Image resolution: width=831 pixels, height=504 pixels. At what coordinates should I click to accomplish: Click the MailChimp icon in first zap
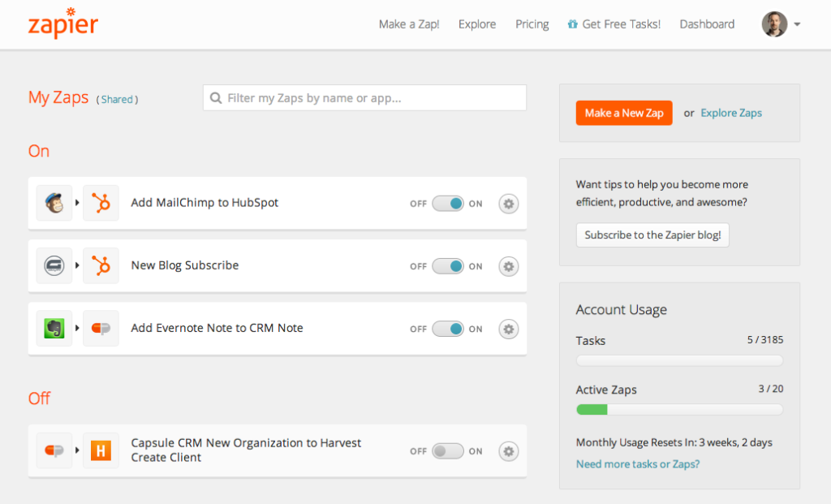point(54,203)
